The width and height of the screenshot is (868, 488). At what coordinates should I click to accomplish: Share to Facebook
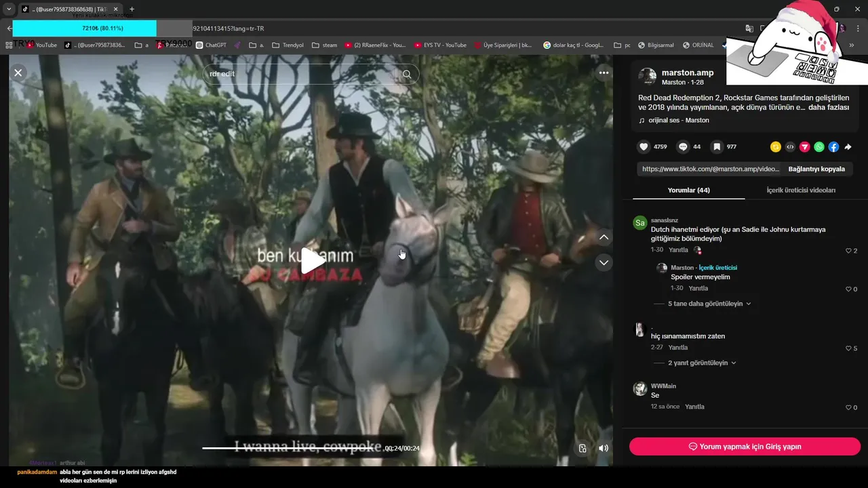point(833,147)
